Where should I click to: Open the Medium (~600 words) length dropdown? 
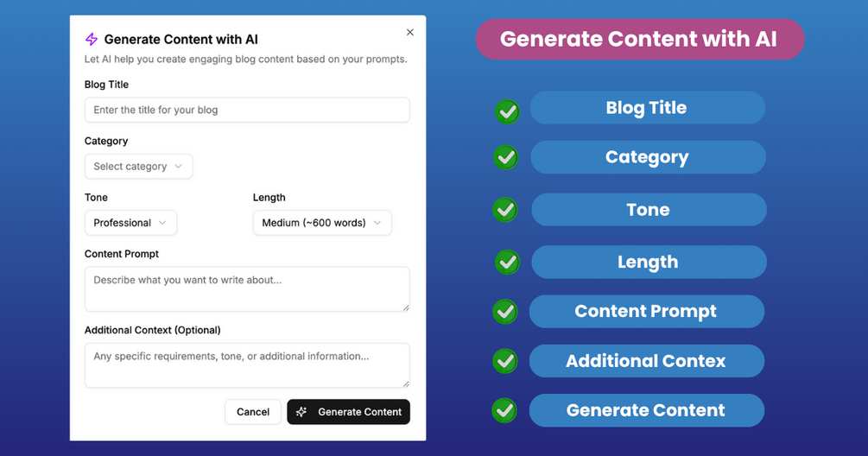click(x=322, y=223)
